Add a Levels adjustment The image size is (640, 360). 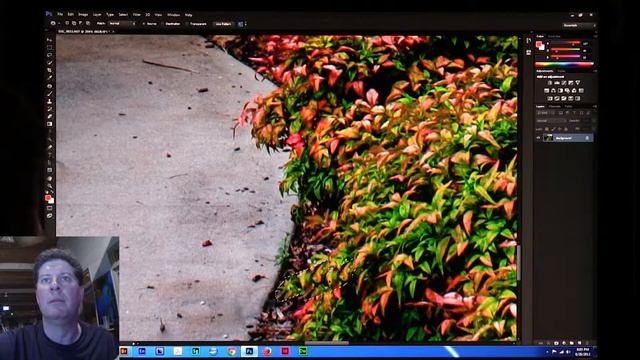[557, 83]
